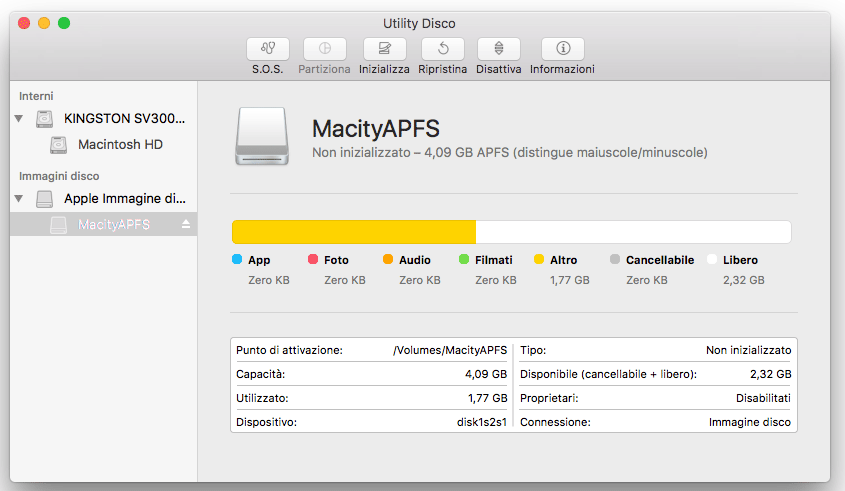Click the Disattiva unmount toolbar icon
The height and width of the screenshot is (491, 845).
(x=498, y=48)
